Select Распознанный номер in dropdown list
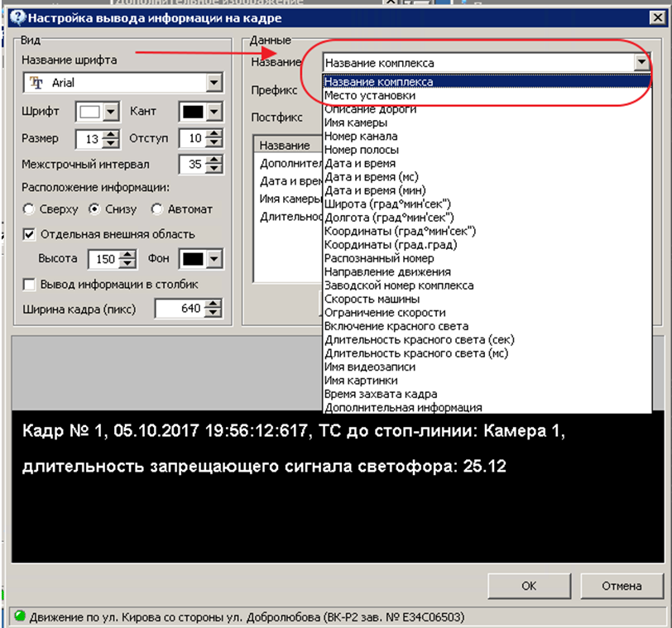 coord(379,258)
